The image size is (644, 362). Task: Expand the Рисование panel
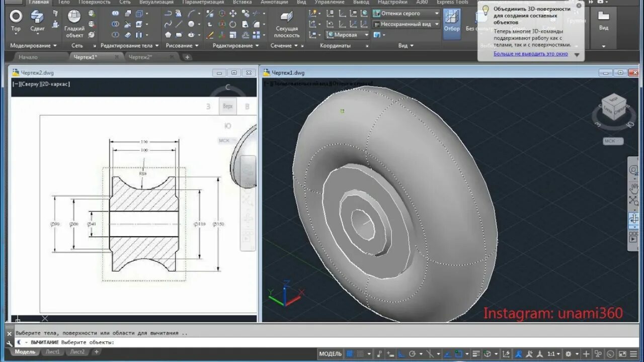(x=182, y=46)
